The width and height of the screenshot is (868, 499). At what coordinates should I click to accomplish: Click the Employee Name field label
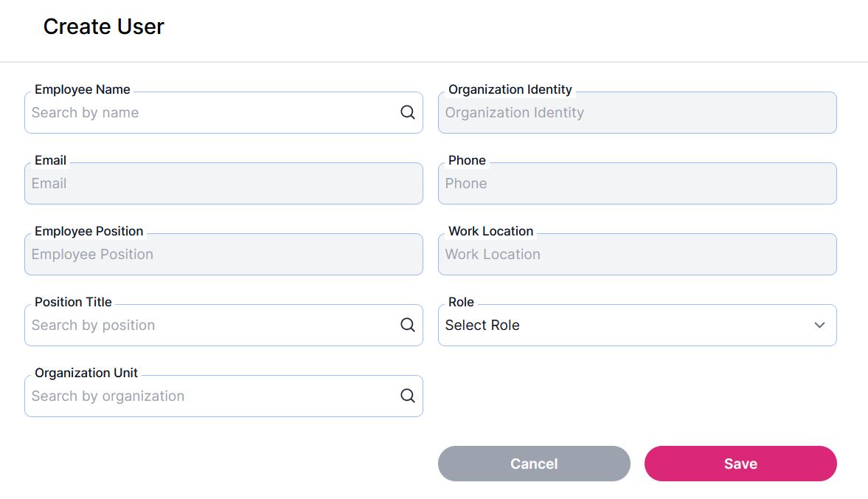click(83, 89)
